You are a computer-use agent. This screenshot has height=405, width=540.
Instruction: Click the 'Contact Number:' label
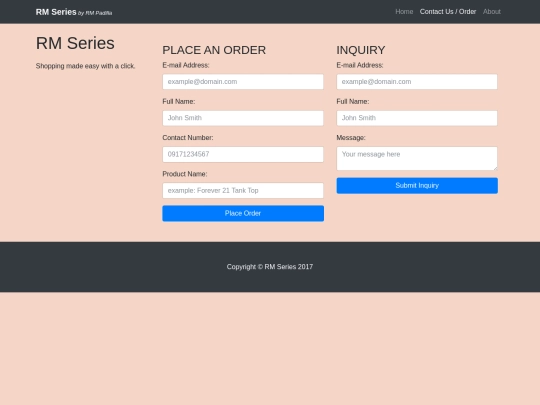tap(188, 138)
